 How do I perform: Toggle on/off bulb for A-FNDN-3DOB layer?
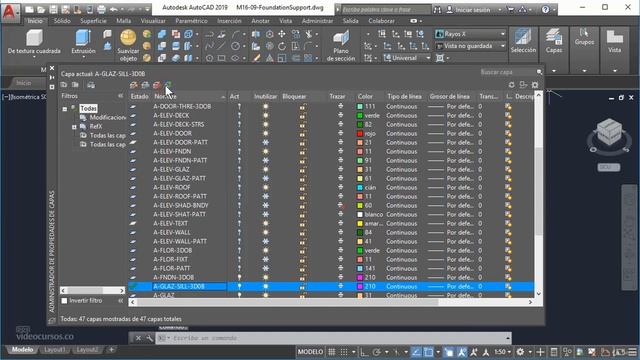coord(239,278)
